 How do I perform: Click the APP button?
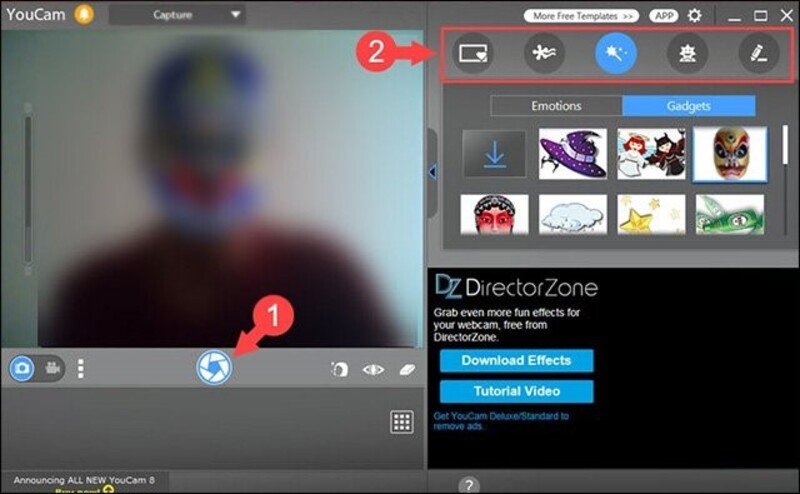click(663, 16)
